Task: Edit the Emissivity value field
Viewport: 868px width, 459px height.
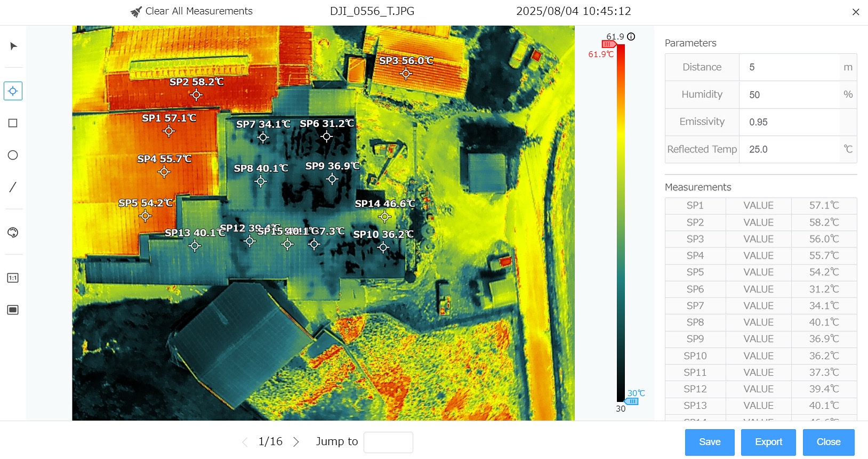Action: pyautogui.click(x=789, y=122)
